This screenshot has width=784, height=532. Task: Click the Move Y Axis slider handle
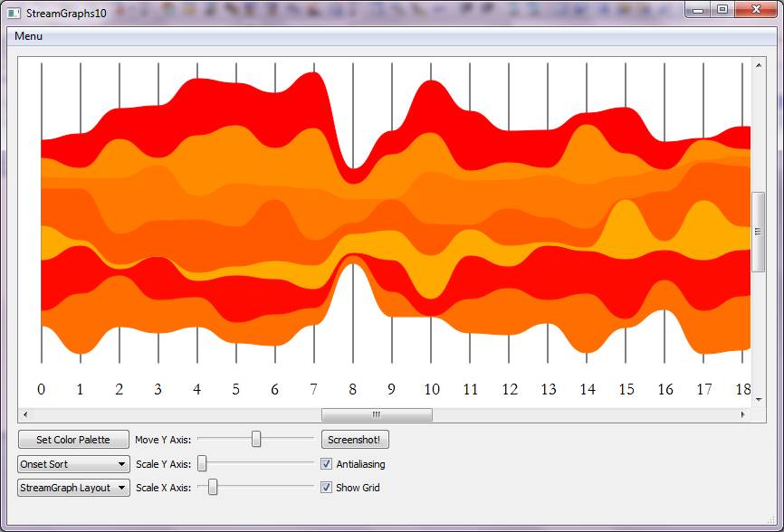tap(256, 439)
